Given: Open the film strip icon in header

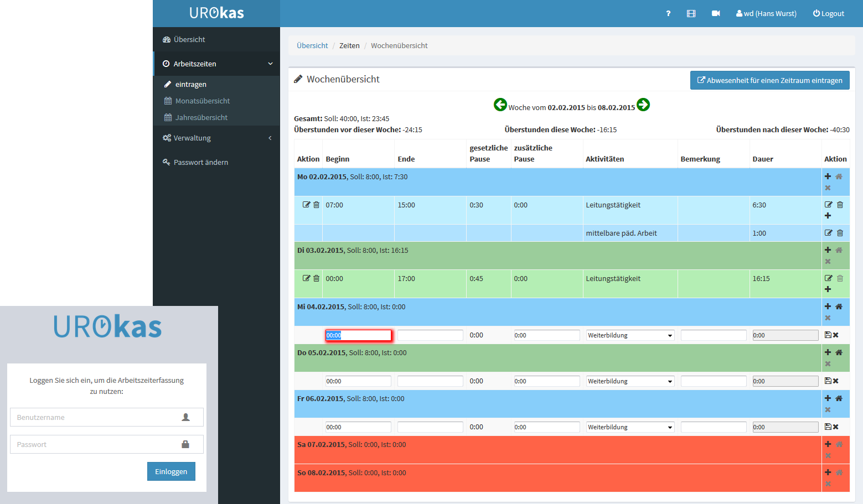Looking at the screenshot, I should coord(691,14).
